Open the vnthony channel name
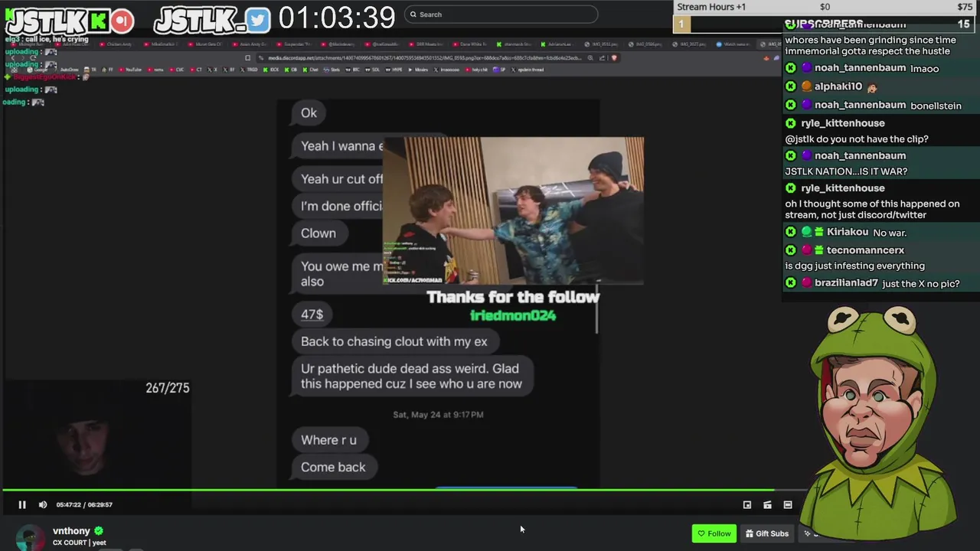Image resolution: width=980 pixels, height=551 pixels. click(71, 530)
